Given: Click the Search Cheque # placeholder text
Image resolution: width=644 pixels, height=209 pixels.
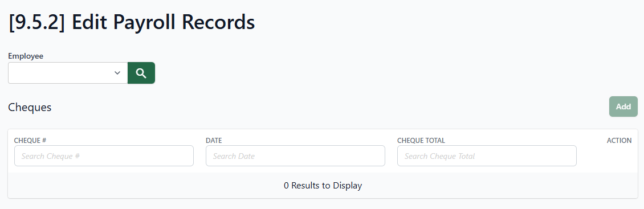Looking at the screenshot, I should pyautogui.click(x=51, y=156).
